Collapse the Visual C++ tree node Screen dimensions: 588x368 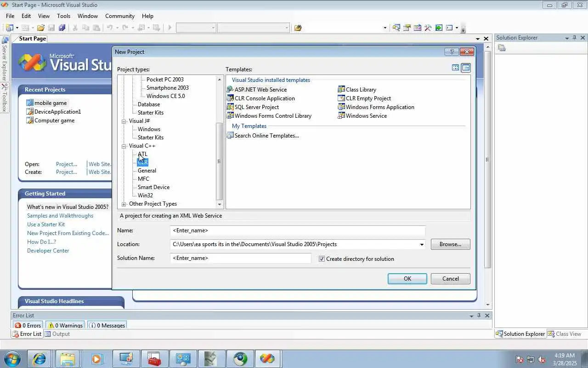pos(124,146)
